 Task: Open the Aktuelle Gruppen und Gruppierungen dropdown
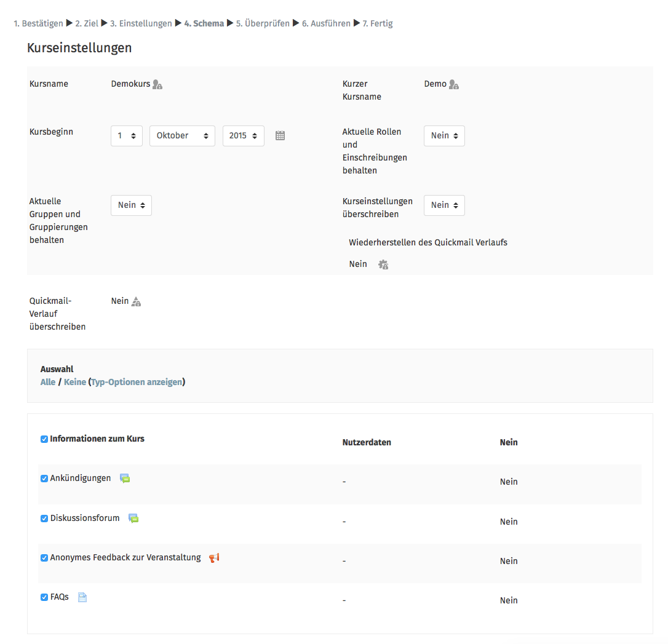coord(131,205)
